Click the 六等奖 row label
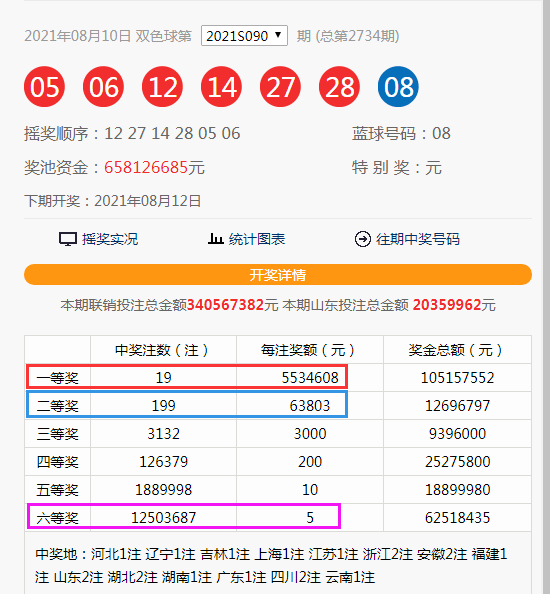The image size is (550, 594). tap(58, 518)
